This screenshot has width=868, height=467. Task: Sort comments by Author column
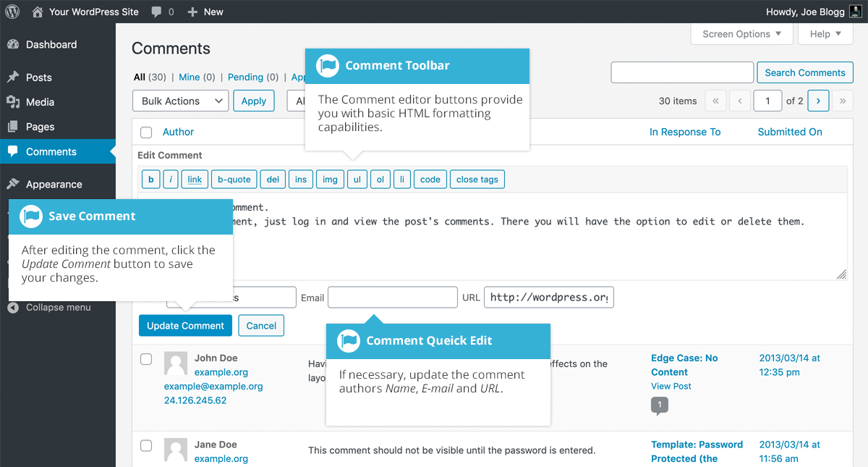coord(179,132)
